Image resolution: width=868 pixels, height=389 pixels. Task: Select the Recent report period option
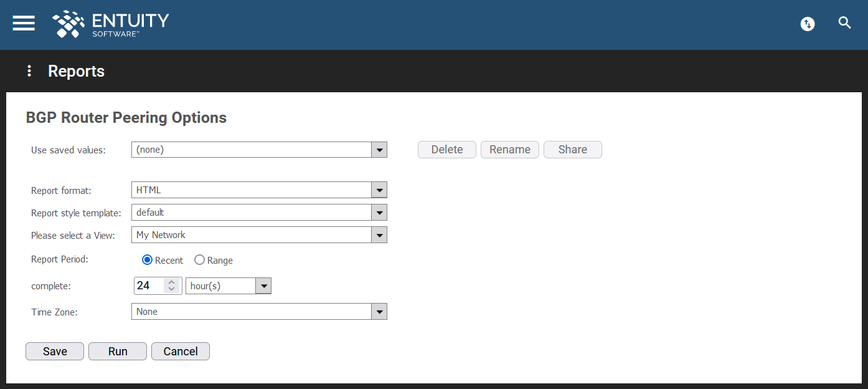147,260
